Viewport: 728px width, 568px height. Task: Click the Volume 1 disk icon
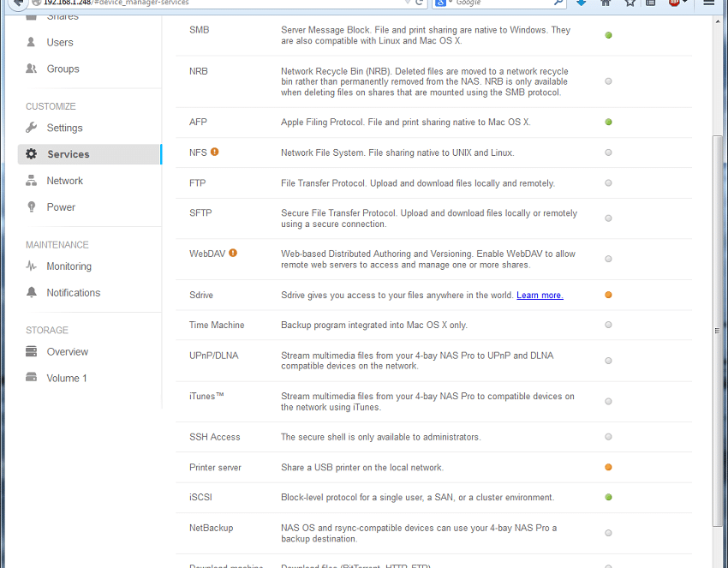click(x=31, y=377)
